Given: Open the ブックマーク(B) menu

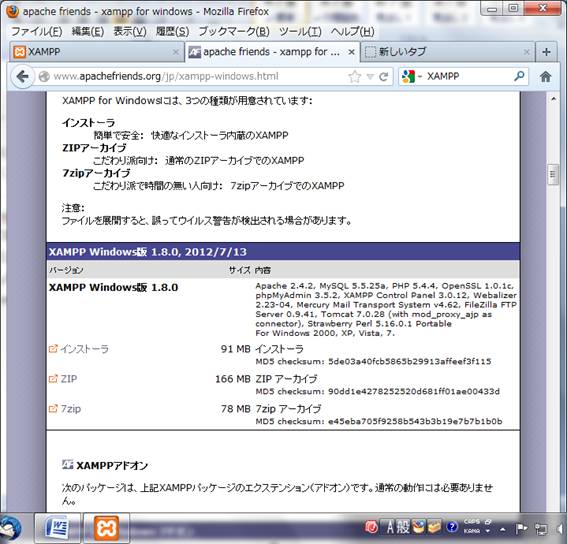Looking at the screenshot, I should (234, 31).
